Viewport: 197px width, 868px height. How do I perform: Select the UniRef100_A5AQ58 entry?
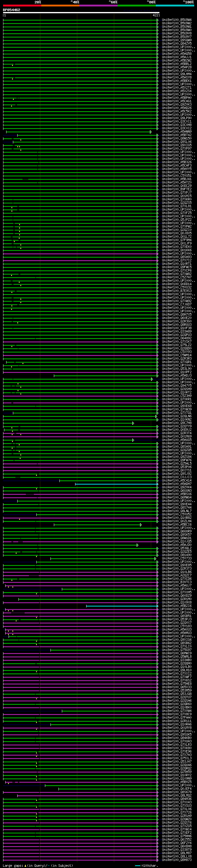pos(177,54)
